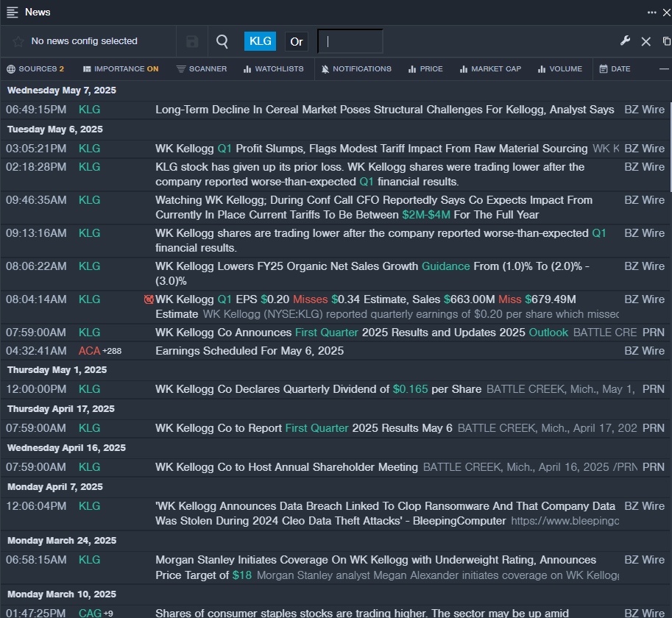The image size is (672, 618).
Task: Open the Quarterly Dividend of $0.165 headline
Action: (318, 389)
